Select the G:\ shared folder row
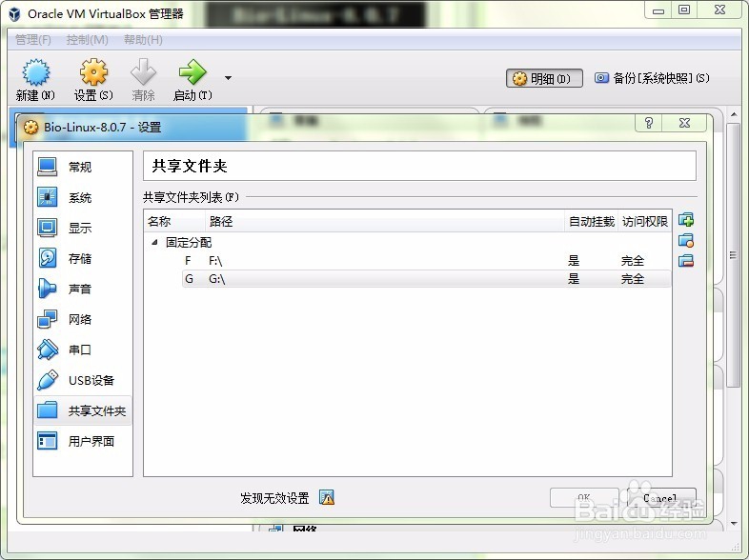This screenshot has width=749, height=560. point(426,279)
